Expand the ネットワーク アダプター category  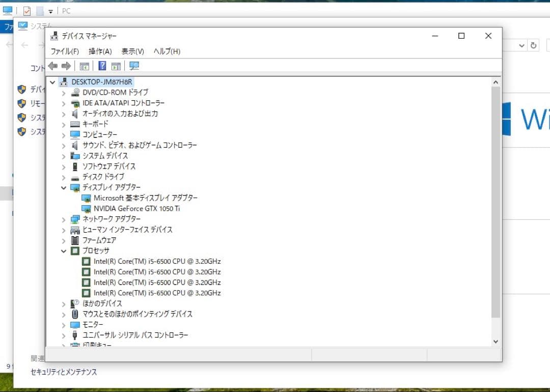pyautogui.click(x=64, y=219)
